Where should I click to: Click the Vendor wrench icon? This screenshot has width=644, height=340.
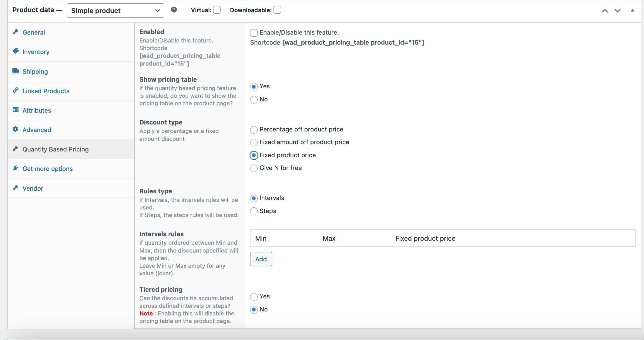coord(16,188)
